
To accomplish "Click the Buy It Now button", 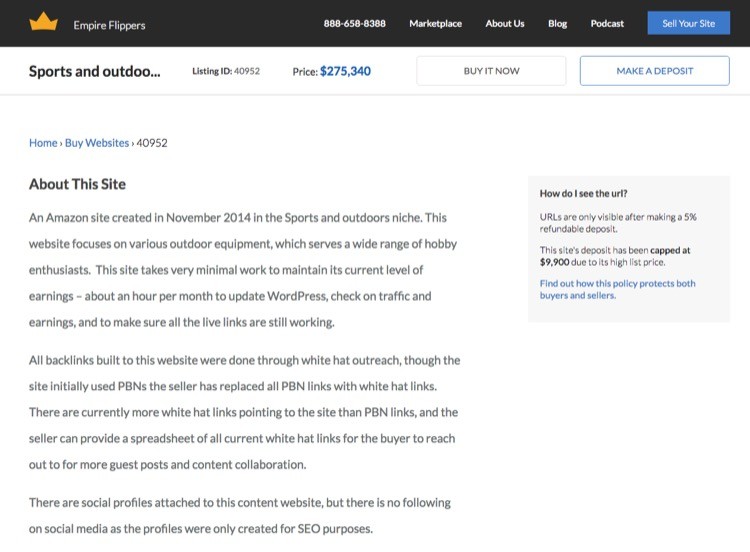I will click(491, 71).
